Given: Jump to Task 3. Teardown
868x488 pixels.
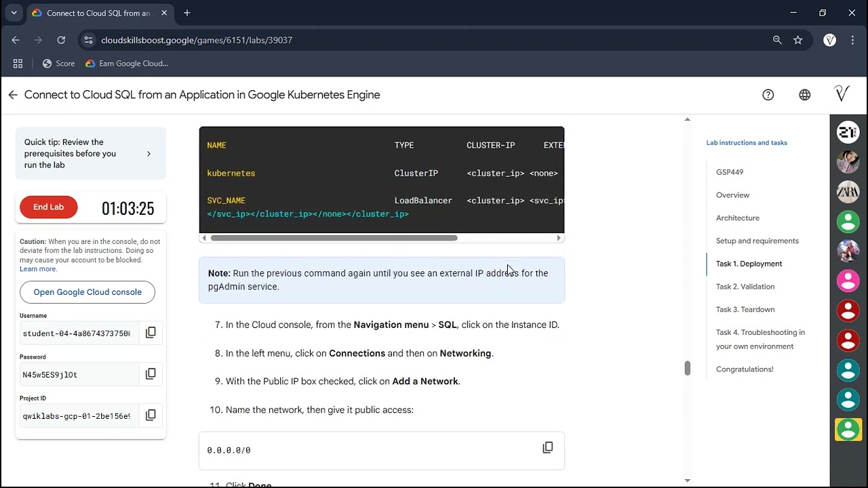Looking at the screenshot, I should pyautogui.click(x=745, y=310).
